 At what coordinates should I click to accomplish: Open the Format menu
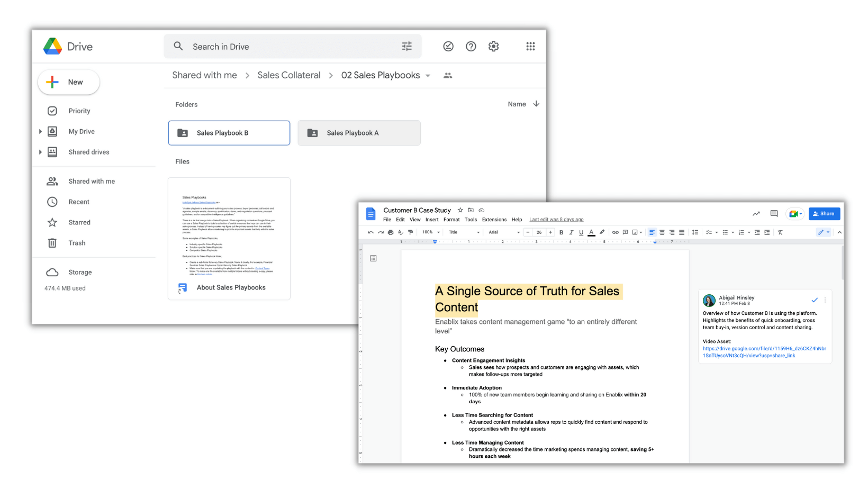point(451,220)
